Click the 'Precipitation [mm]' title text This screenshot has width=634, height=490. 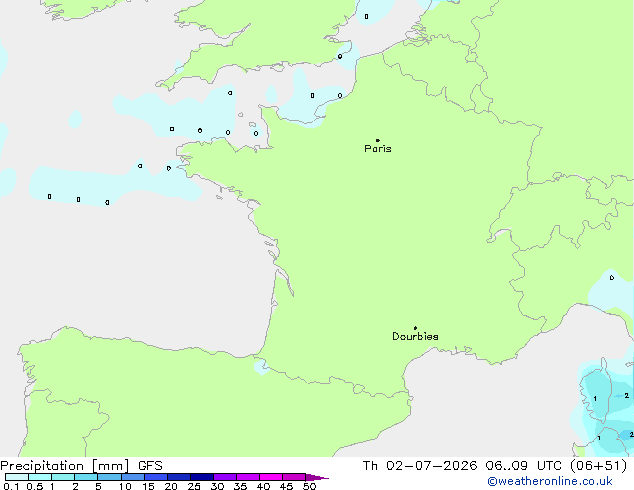pyautogui.click(x=65, y=466)
